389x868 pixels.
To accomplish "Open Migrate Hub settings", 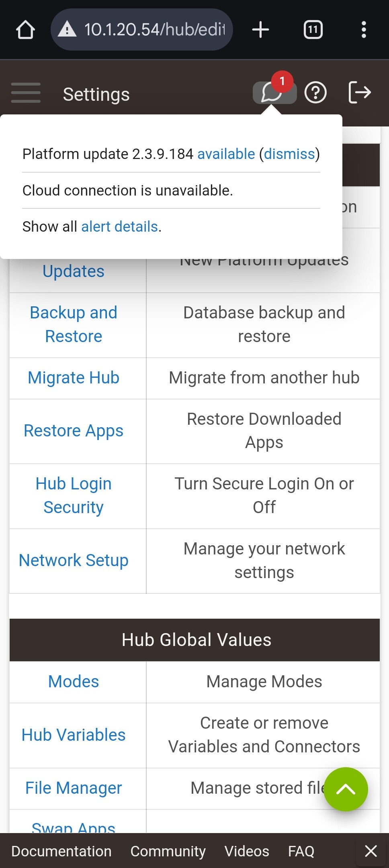I will pos(73,378).
